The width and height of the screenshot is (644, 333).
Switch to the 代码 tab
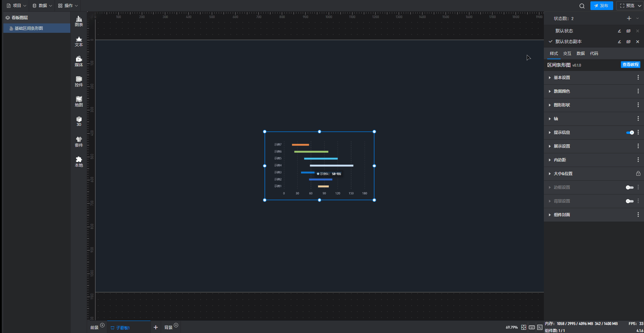tap(594, 54)
